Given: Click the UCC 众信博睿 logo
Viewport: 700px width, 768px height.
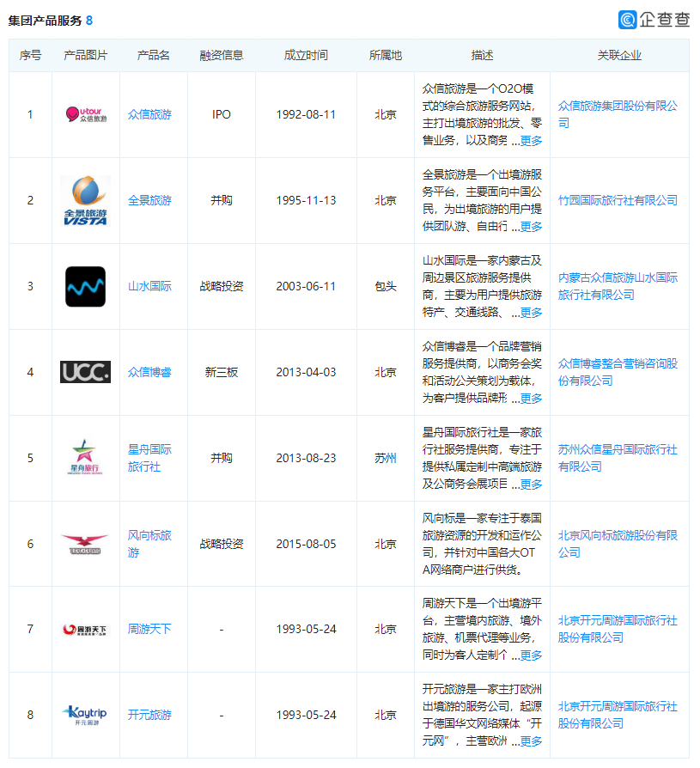Looking at the screenshot, I should point(85,372).
